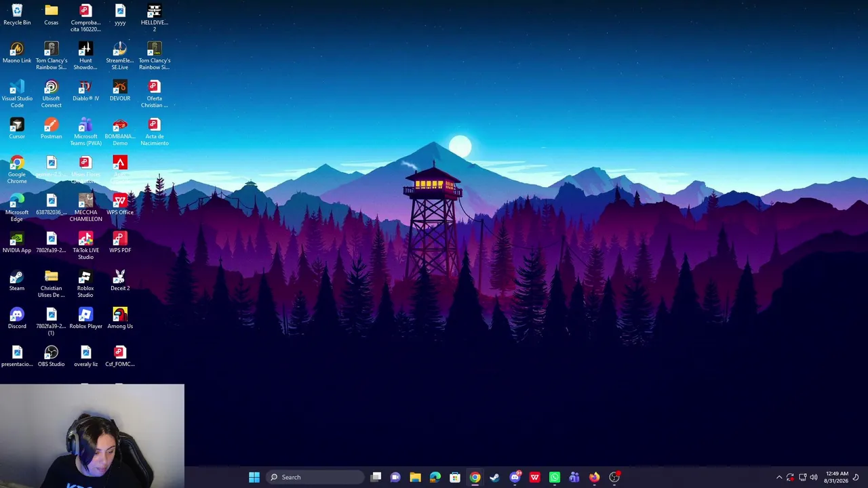Select the OBS Studio desktop shortcut

tap(52, 357)
